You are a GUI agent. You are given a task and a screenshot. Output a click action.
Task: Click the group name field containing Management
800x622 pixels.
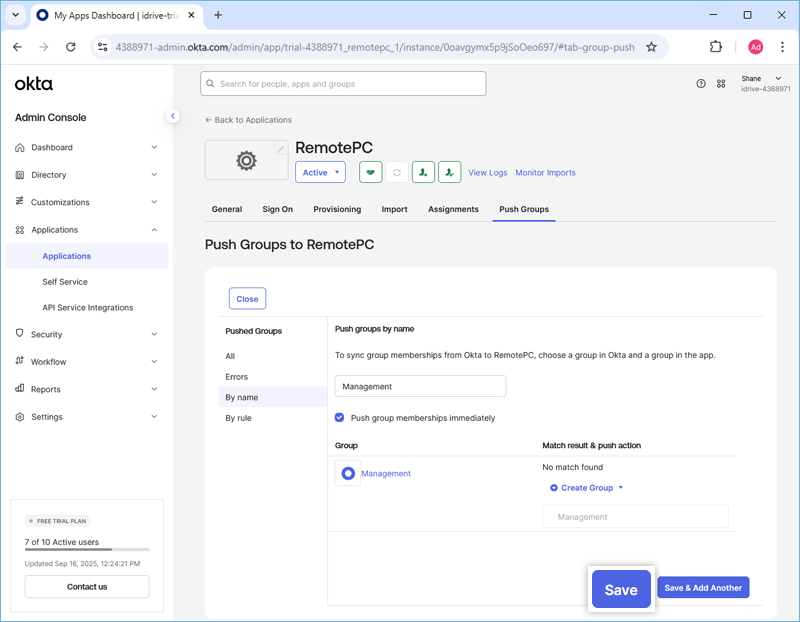pyautogui.click(x=420, y=386)
